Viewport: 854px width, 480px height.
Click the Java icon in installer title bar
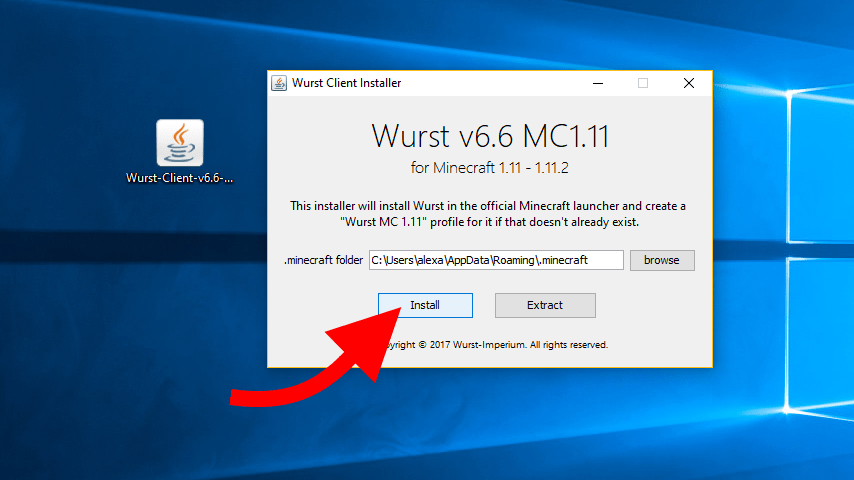[279, 83]
